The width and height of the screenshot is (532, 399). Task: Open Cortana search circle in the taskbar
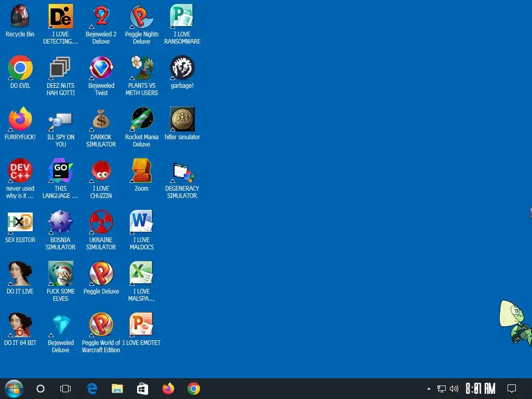tap(41, 389)
